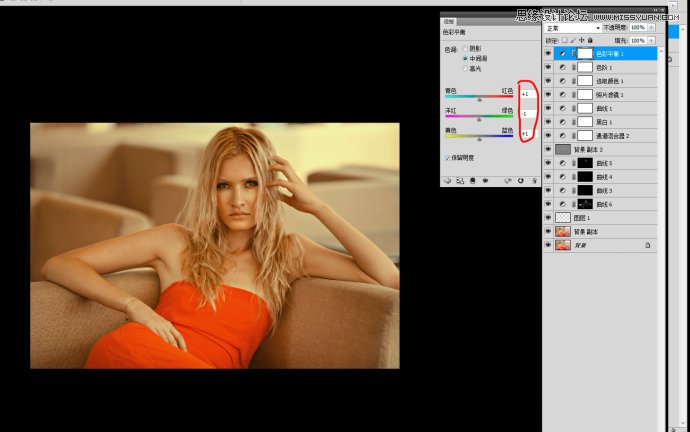Click the 曲线 3 Curves adjustment icon

point(562,190)
